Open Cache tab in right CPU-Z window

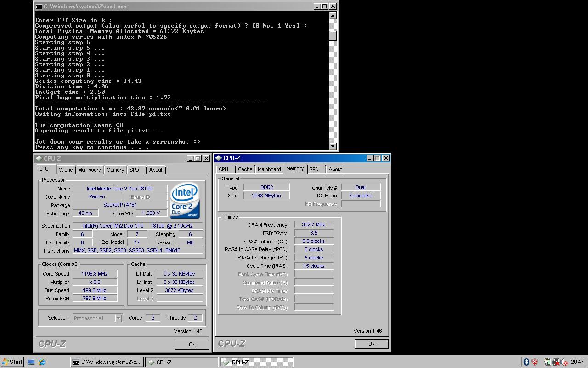point(245,169)
